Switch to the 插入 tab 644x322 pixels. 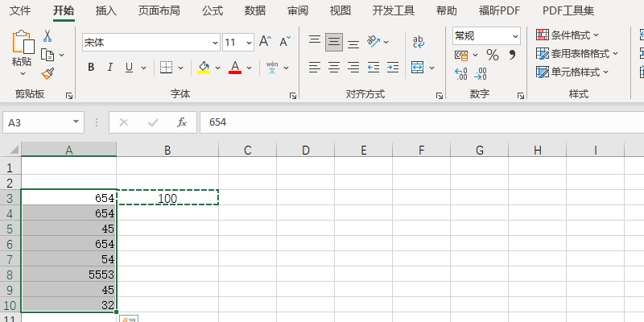[106, 10]
